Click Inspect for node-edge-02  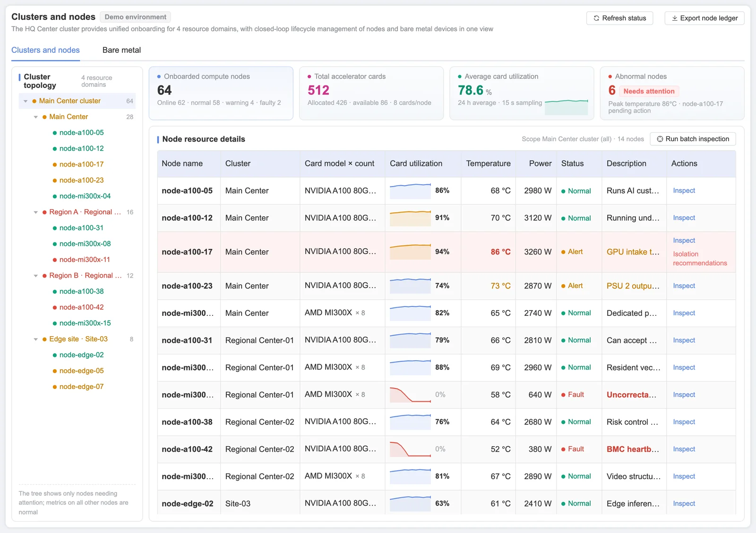684,504
